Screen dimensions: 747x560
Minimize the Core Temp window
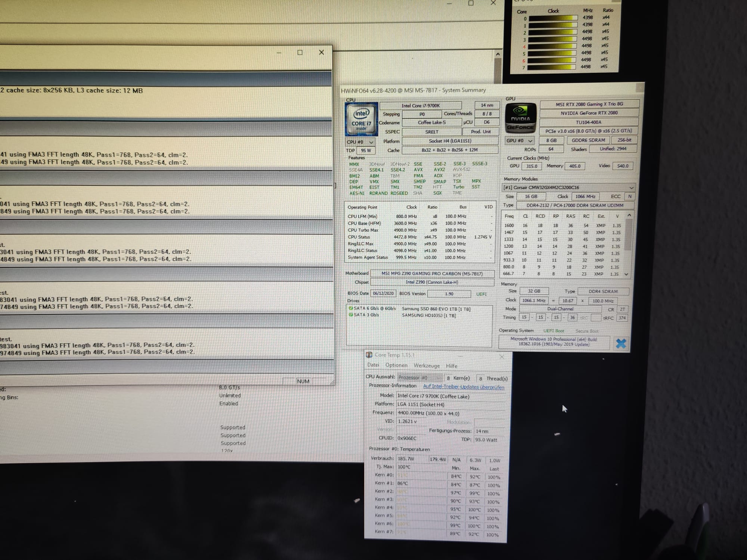point(461,356)
